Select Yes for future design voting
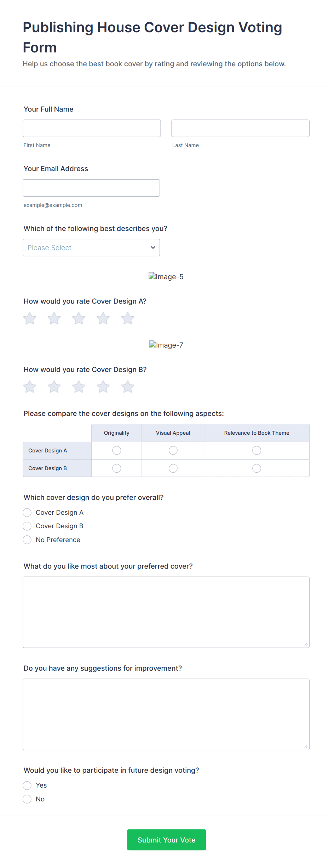 point(27,785)
